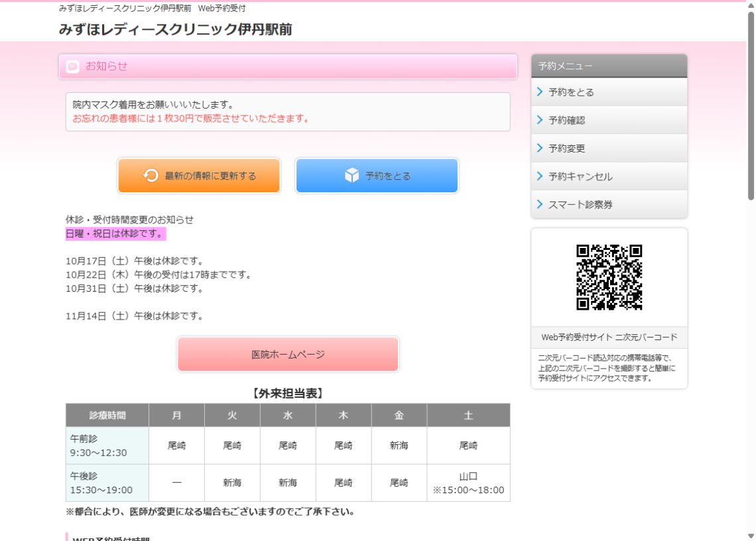This screenshot has width=756, height=541.
Task: Click the refresh icon on orange button
Action: tap(151, 176)
